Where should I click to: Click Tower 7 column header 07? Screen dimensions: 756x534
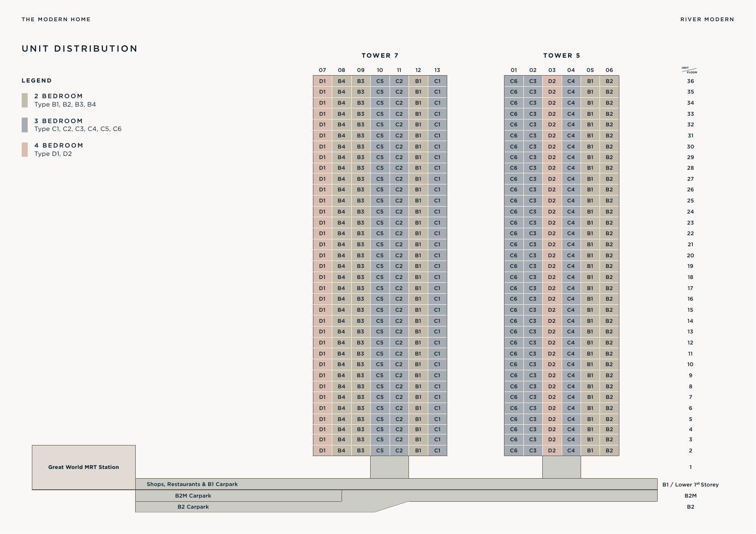322,70
